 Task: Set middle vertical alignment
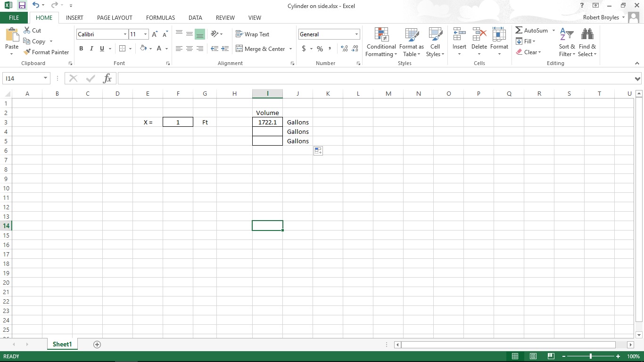190,34
